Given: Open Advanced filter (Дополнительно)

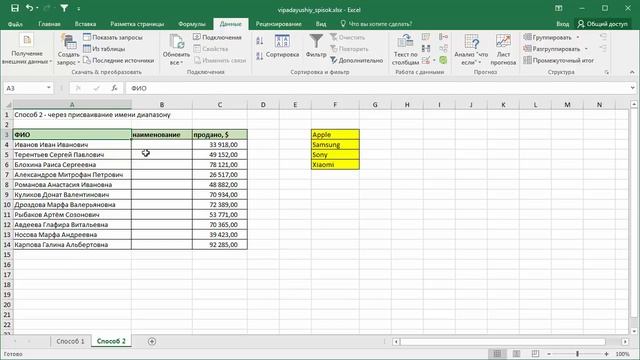Looking at the screenshot, I should (x=356, y=60).
